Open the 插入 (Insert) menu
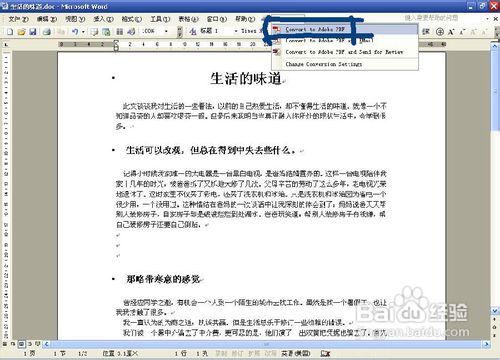This screenshot has height=360, width=500. click(103, 19)
